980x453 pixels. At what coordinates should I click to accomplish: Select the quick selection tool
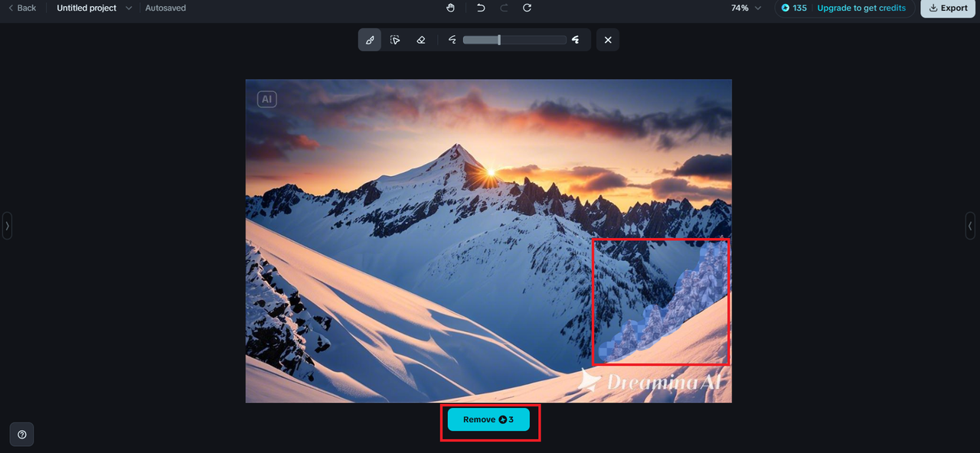[395, 40]
